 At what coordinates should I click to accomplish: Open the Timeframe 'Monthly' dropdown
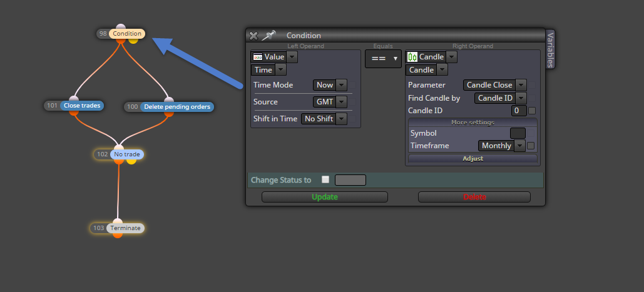pyautogui.click(x=520, y=146)
